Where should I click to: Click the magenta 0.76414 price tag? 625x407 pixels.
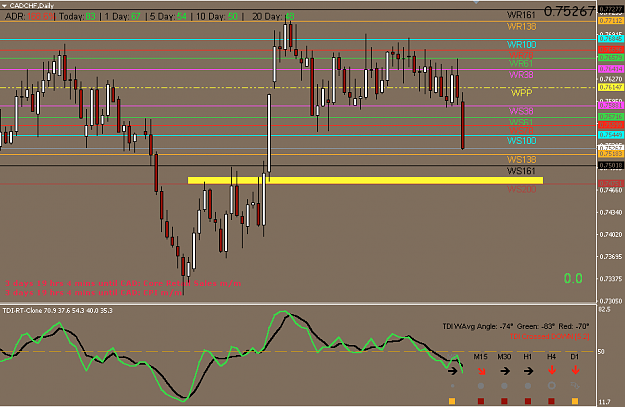611,69
